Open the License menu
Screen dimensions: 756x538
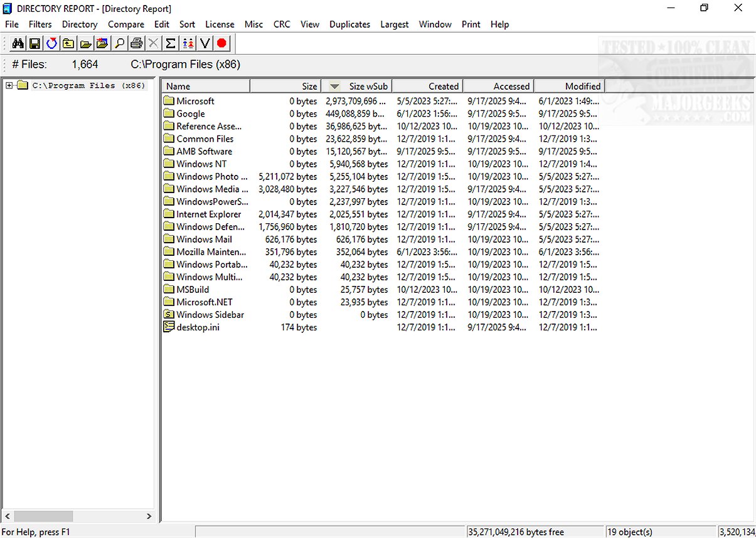point(220,24)
